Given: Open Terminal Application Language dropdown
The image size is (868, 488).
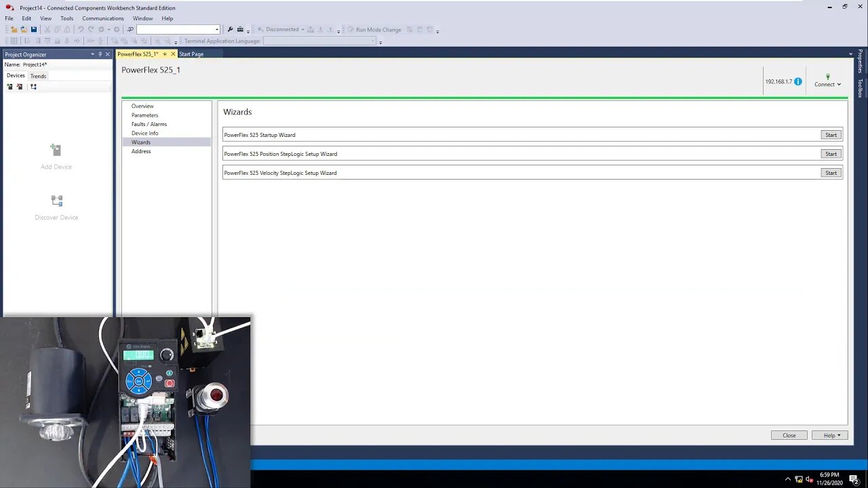Looking at the screenshot, I should pos(372,41).
